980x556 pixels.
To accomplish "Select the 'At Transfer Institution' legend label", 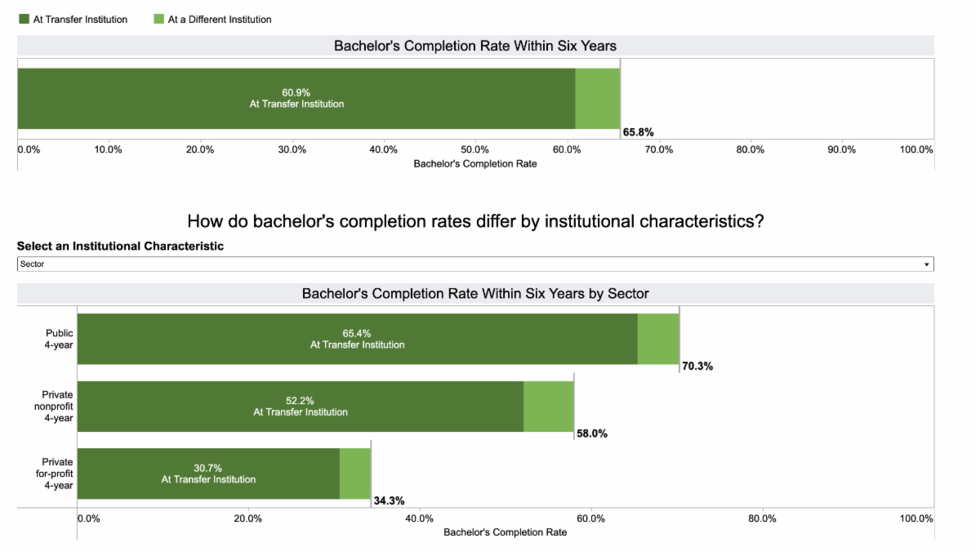I will click(80, 19).
